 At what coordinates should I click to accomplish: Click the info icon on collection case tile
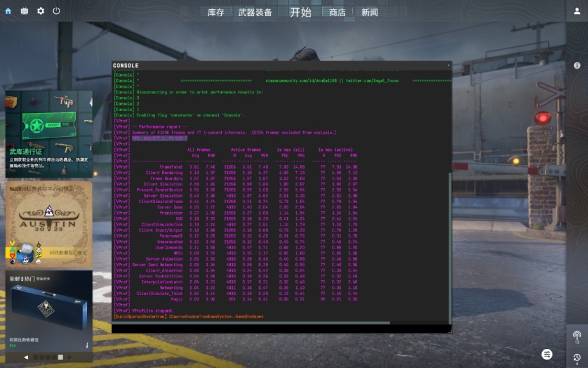(87, 345)
